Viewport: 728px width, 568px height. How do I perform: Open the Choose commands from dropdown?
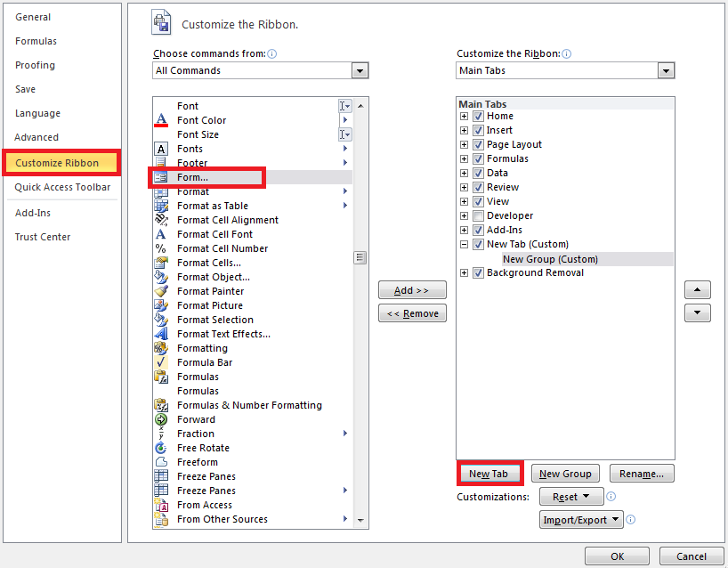[x=360, y=70]
